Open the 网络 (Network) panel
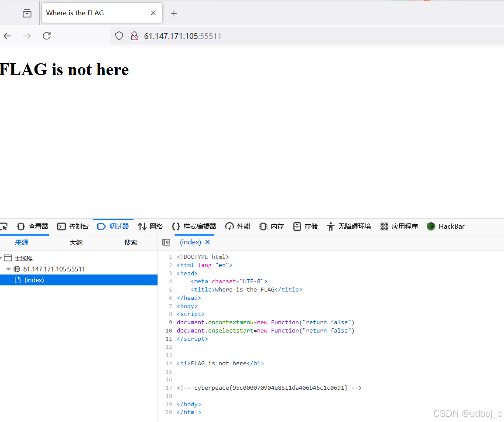 point(151,226)
